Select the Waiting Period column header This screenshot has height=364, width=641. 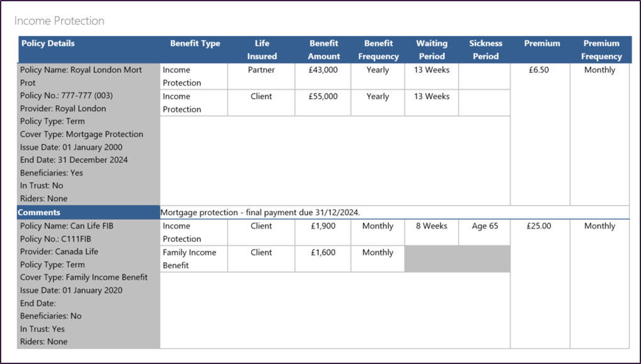pyautogui.click(x=431, y=49)
